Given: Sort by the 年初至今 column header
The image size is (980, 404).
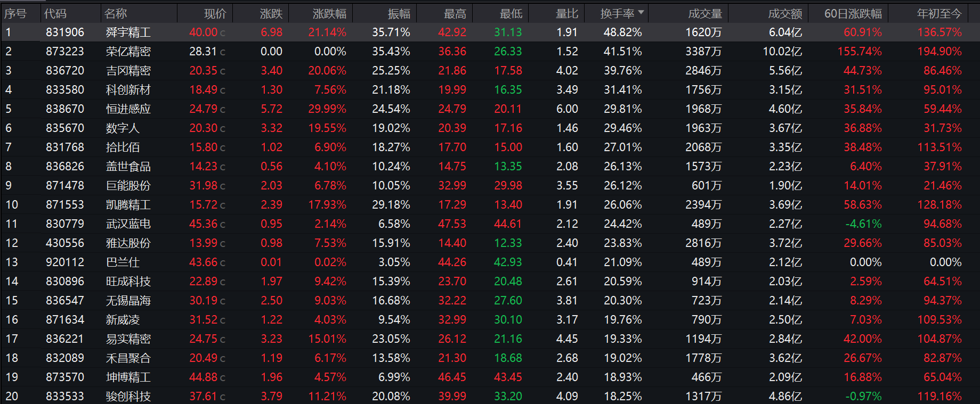Looking at the screenshot, I should click(x=939, y=13).
